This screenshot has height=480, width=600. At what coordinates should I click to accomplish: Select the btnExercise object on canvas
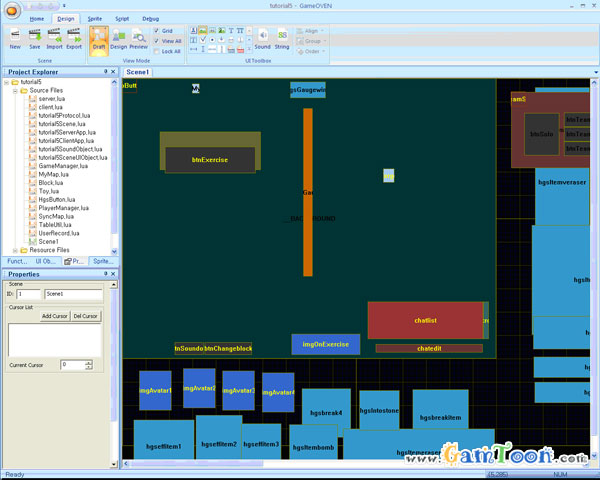210,160
